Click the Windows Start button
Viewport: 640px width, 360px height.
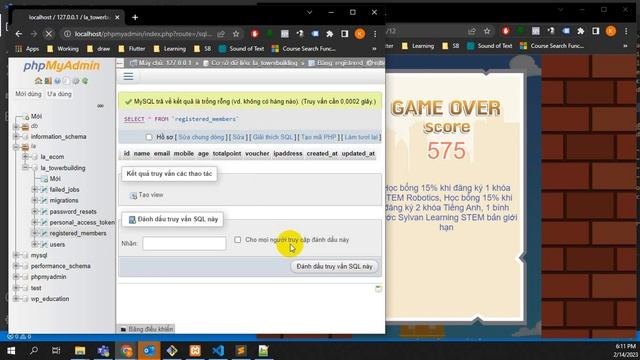pos(11,351)
